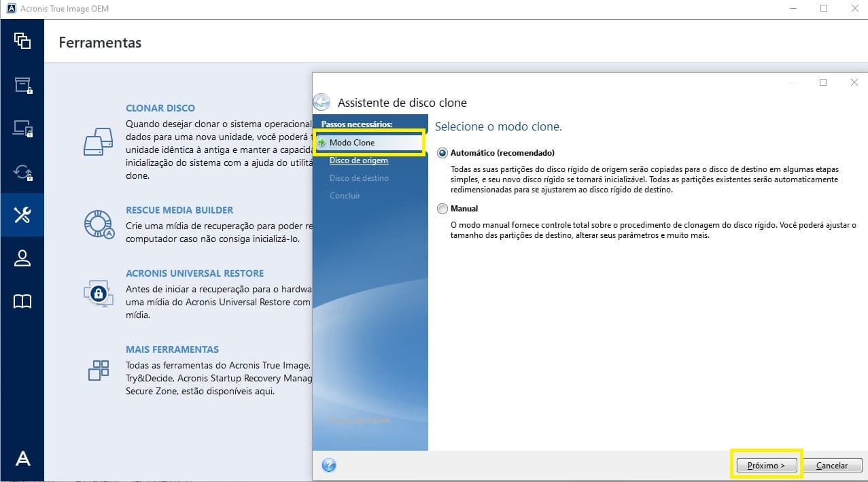Click the Acronis A logo in sidebar
The image size is (868, 482).
[x=22, y=458]
